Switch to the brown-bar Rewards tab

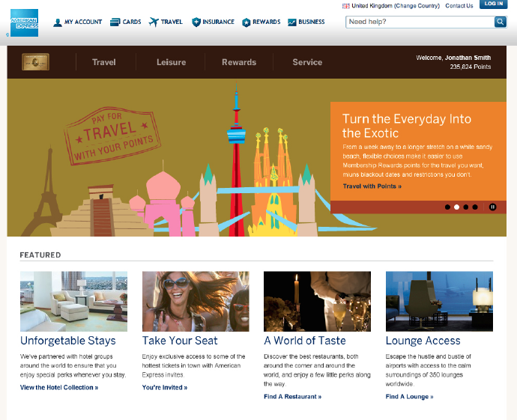coord(239,62)
